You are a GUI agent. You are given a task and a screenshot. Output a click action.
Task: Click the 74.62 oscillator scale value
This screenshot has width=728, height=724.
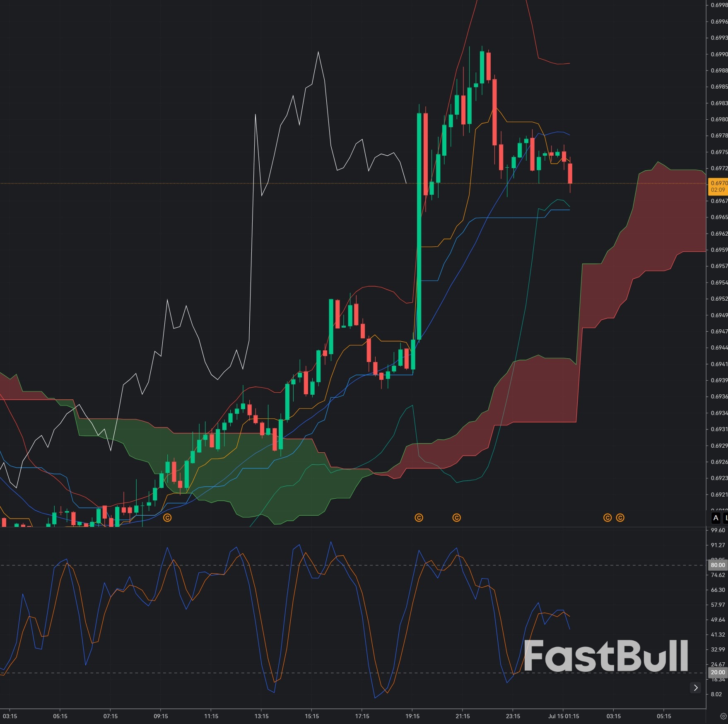click(x=718, y=575)
